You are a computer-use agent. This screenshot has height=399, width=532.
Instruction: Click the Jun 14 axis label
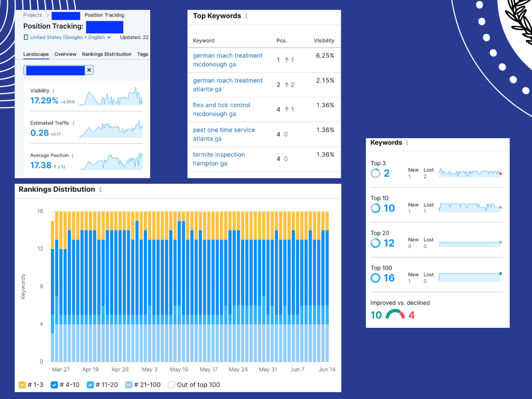327,369
